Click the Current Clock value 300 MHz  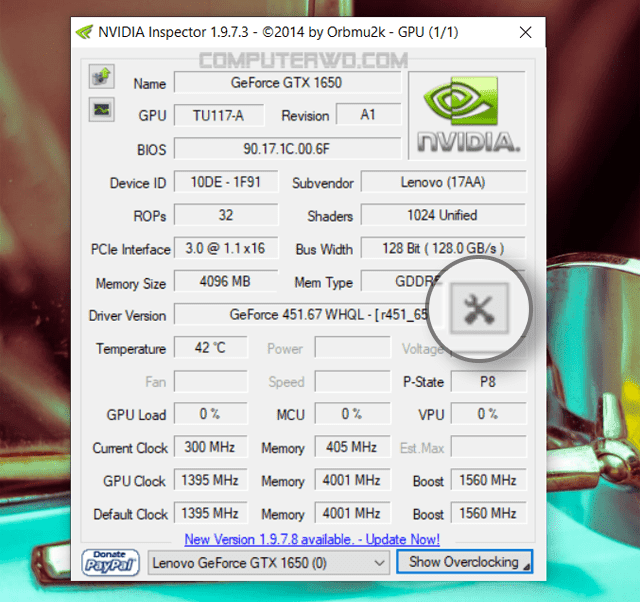[211, 447]
